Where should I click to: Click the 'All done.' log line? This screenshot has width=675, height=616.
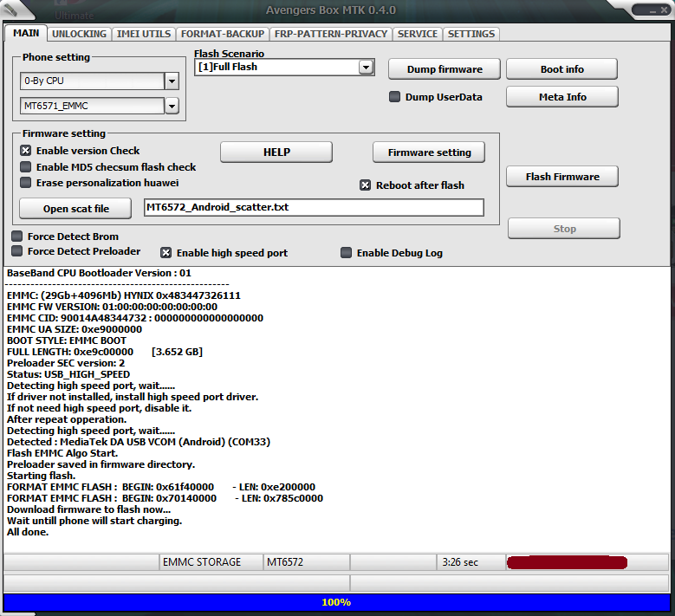pyautogui.click(x=28, y=532)
